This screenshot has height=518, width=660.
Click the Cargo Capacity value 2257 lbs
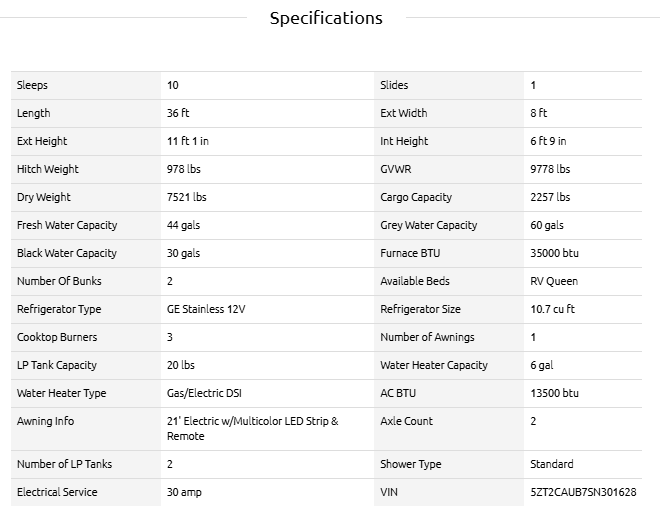(x=550, y=197)
